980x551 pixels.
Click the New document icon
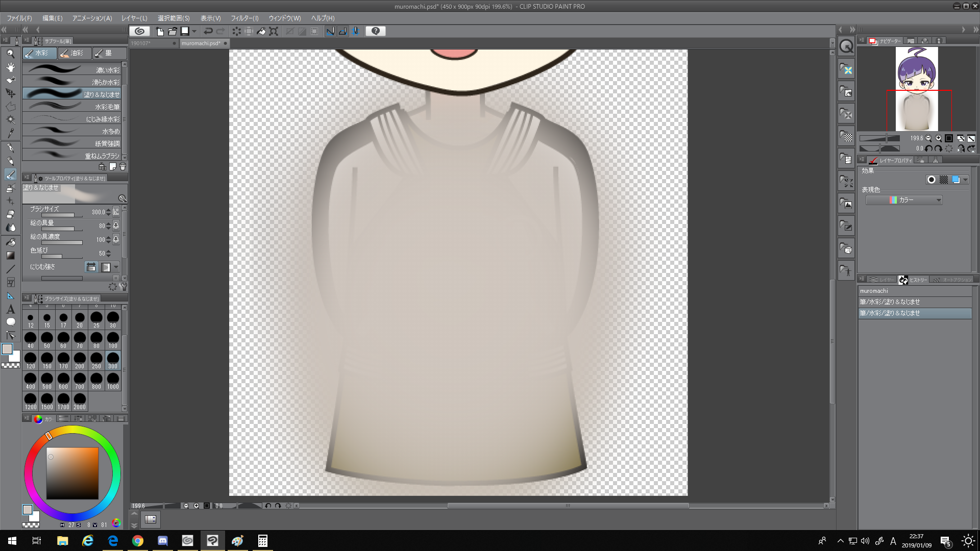(x=160, y=31)
